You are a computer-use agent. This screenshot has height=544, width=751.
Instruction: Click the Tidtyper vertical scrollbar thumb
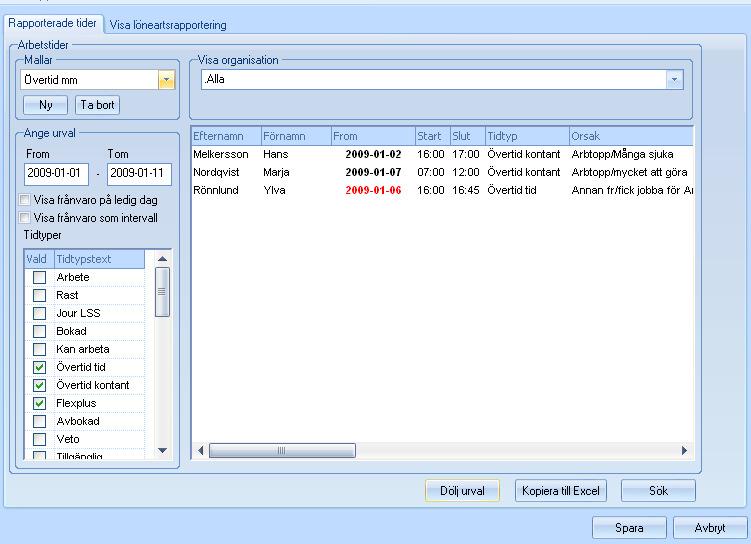162,292
